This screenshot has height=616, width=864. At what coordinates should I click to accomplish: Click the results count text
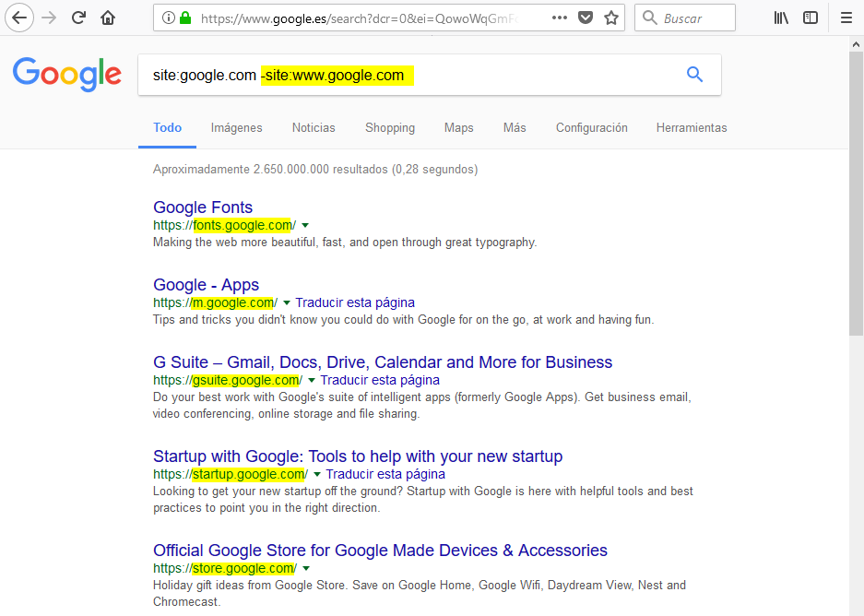315,169
